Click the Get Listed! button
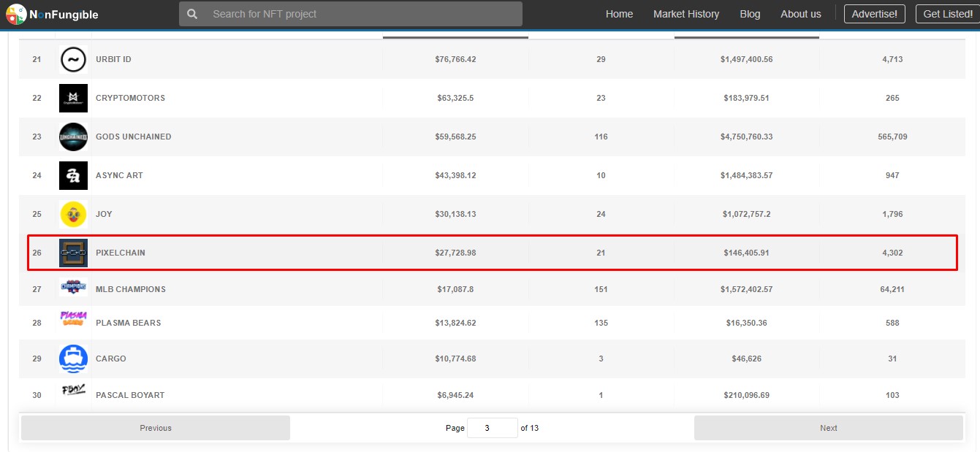Image resolution: width=980 pixels, height=452 pixels. click(x=948, y=14)
